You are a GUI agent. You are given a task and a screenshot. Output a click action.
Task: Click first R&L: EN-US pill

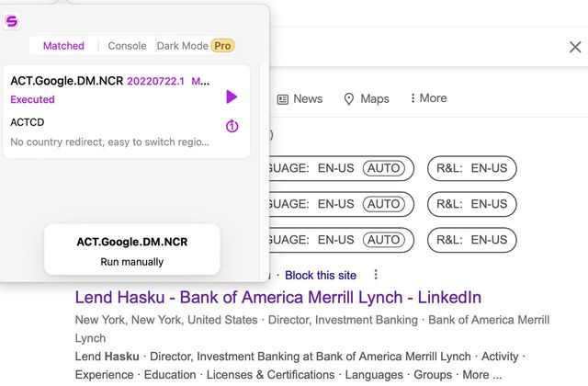[x=471, y=168]
